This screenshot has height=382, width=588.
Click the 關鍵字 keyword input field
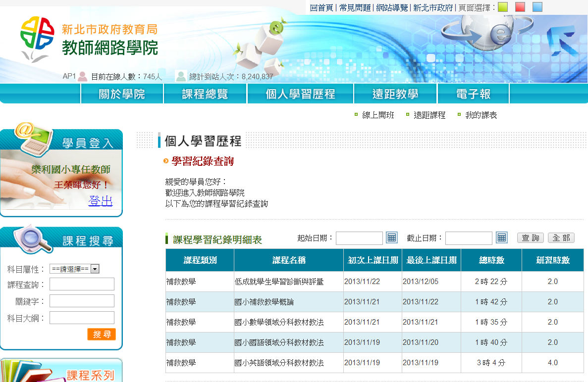(x=82, y=301)
